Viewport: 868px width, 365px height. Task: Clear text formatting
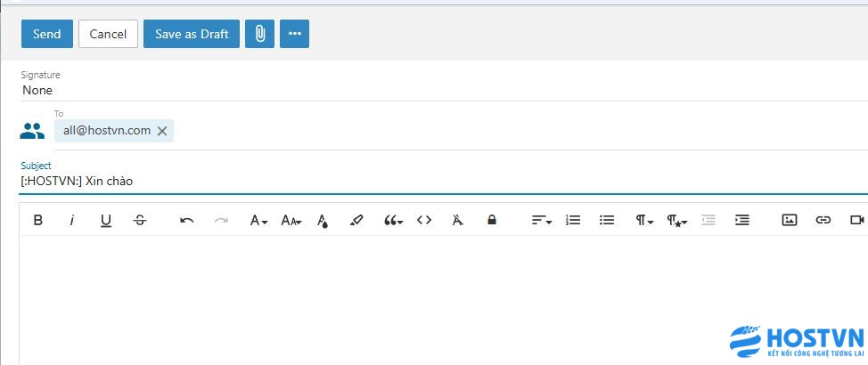pyautogui.click(x=457, y=220)
